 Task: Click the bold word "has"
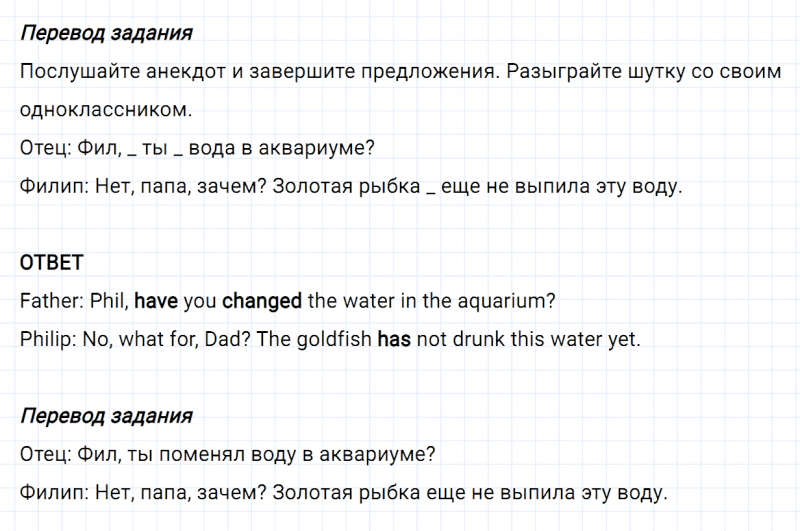click(394, 339)
